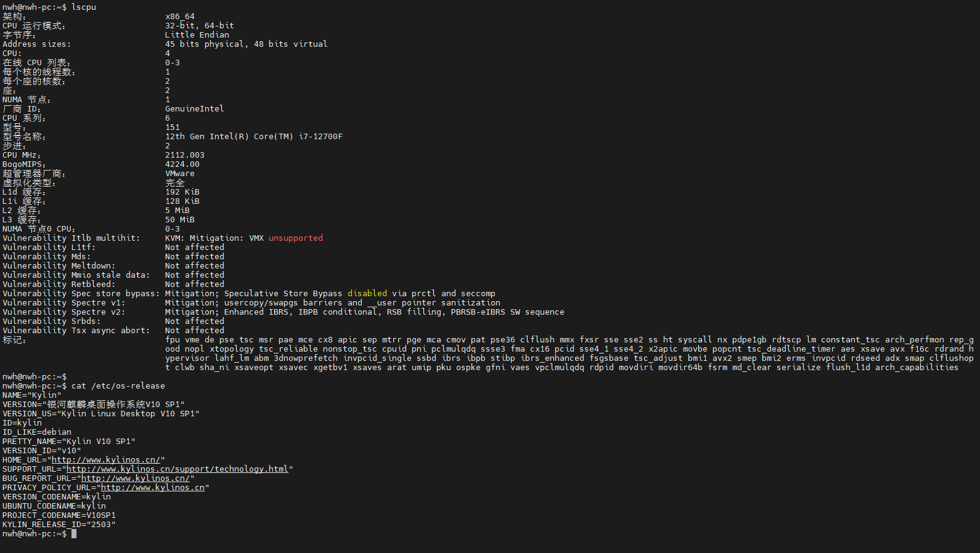Click the "Little Endian" byte order value

197,35
